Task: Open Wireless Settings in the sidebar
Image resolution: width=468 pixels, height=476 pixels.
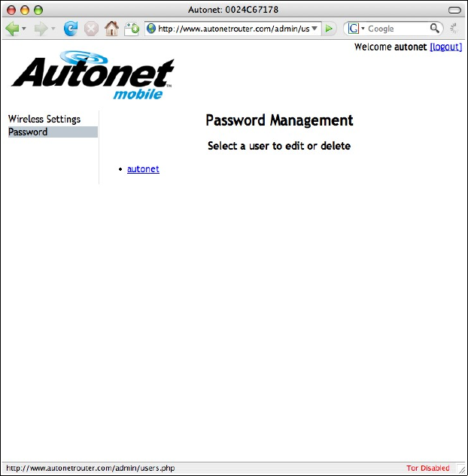Action: [x=44, y=119]
